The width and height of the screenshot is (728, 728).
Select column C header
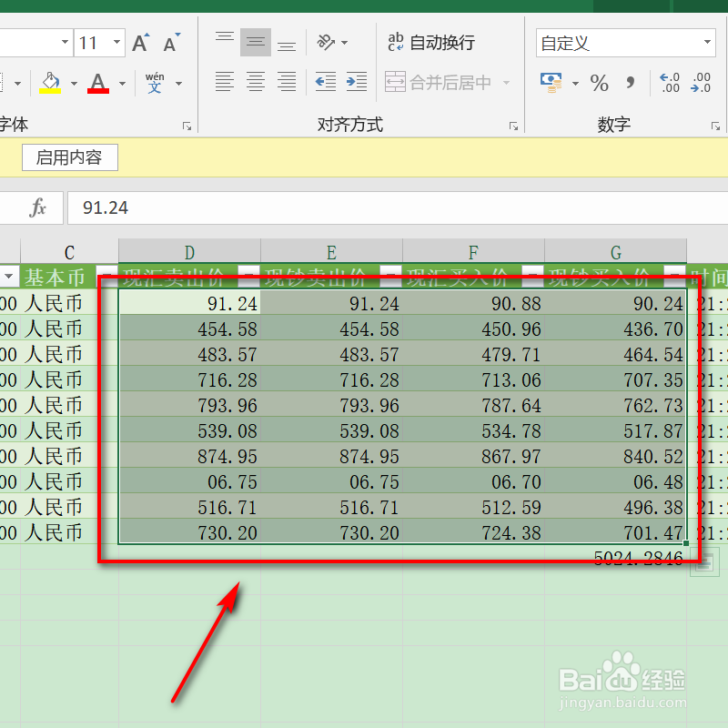click(x=69, y=252)
